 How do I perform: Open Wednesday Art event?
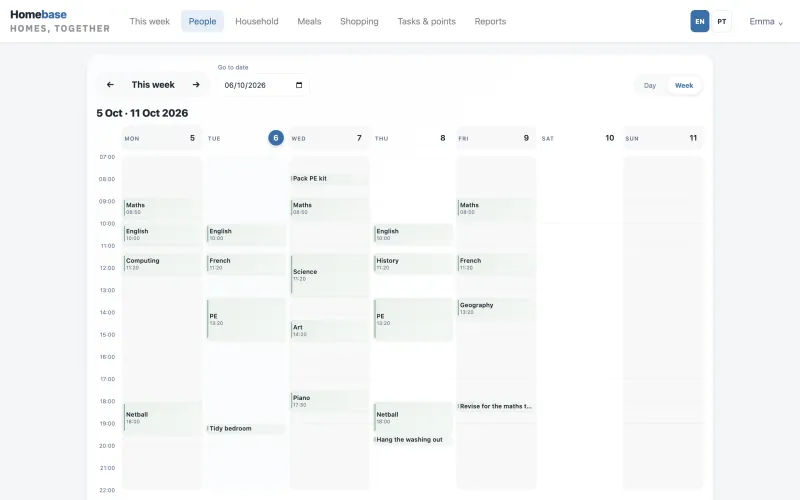click(x=329, y=331)
